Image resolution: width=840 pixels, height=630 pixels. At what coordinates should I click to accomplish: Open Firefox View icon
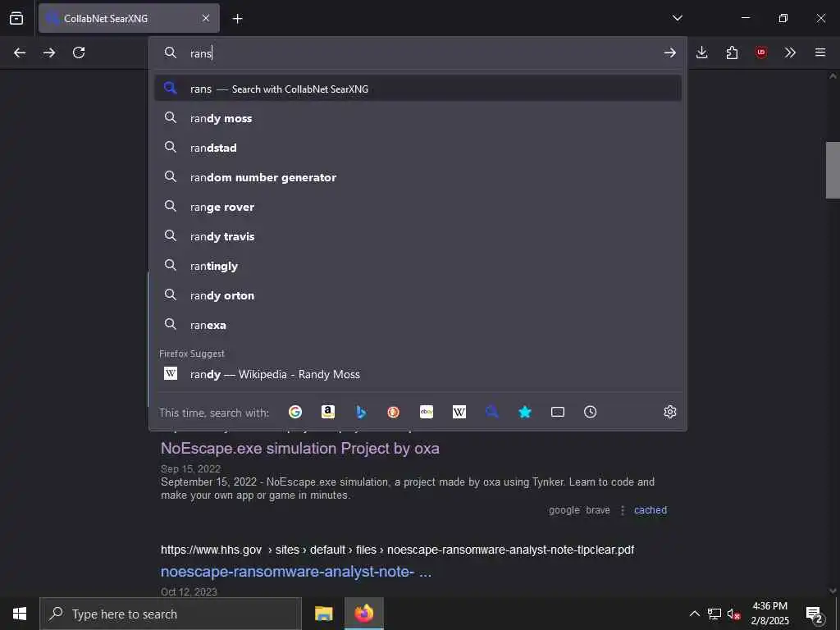point(16,18)
